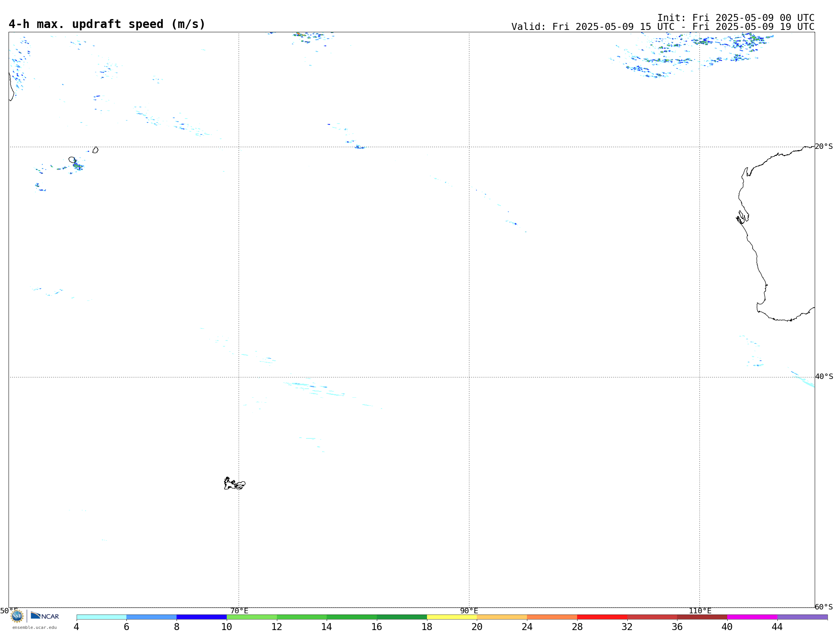The width and height of the screenshot is (840, 632).
Task: Click the colorbar tick label '44'
Action: (x=777, y=627)
